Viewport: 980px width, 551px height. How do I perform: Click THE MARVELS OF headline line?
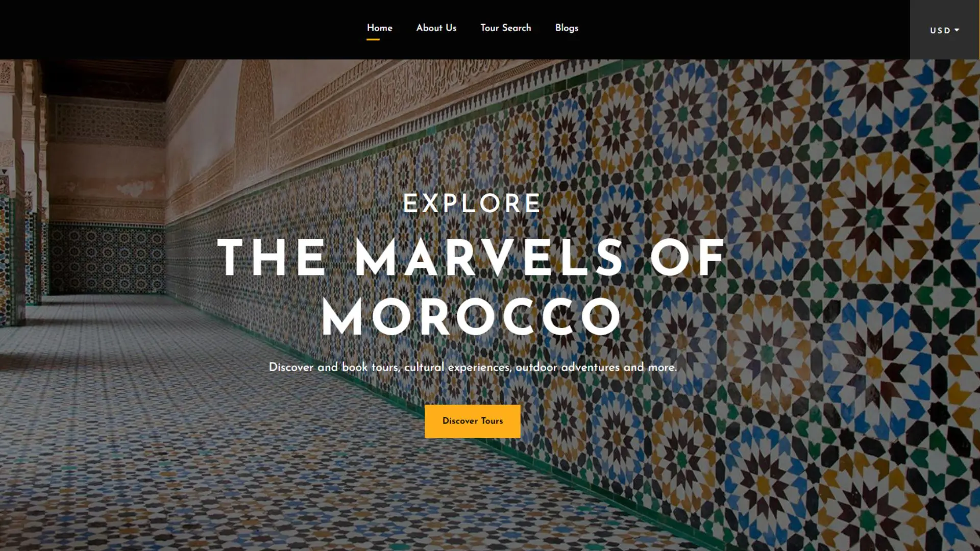(472, 257)
